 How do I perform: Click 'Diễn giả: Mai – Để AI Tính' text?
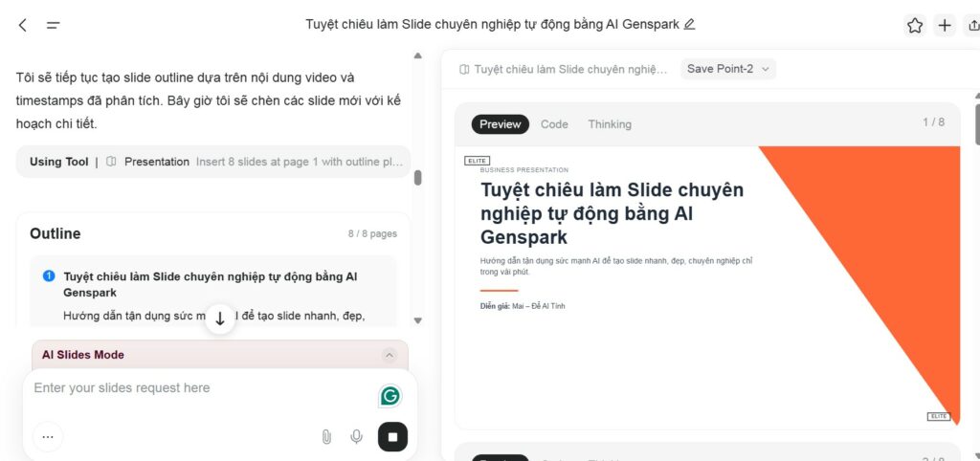(523, 306)
